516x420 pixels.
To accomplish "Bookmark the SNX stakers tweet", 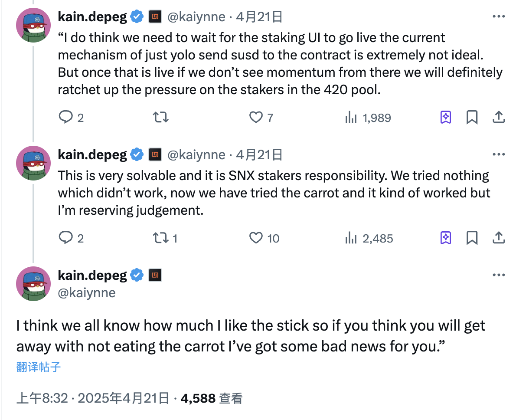I will [472, 238].
